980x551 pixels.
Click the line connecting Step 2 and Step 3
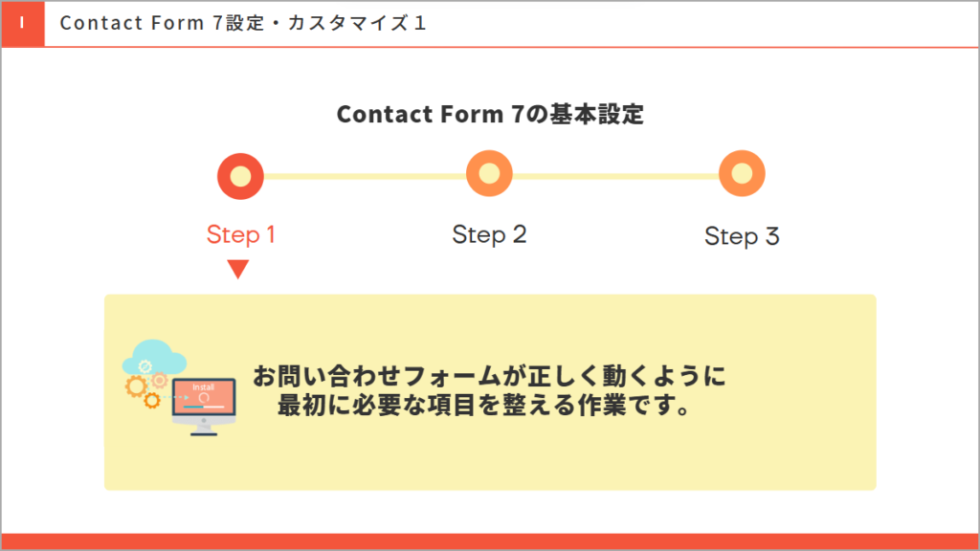615,176
